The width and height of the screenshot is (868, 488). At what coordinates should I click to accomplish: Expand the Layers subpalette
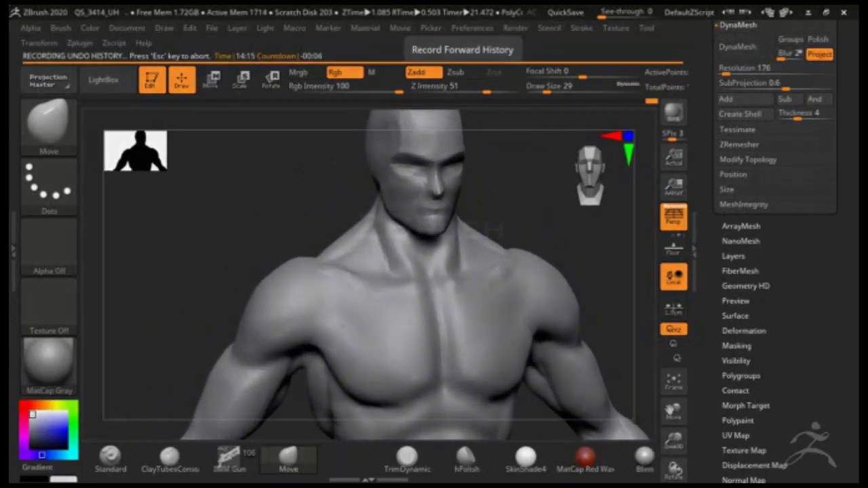tap(733, 256)
